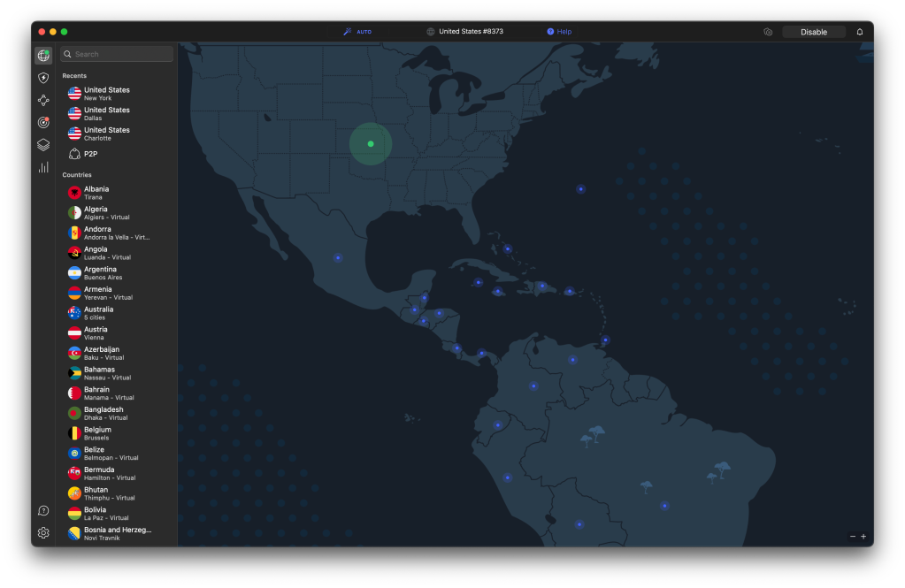
Task: Select the globe VPN map sidebar icon
Action: coord(43,56)
